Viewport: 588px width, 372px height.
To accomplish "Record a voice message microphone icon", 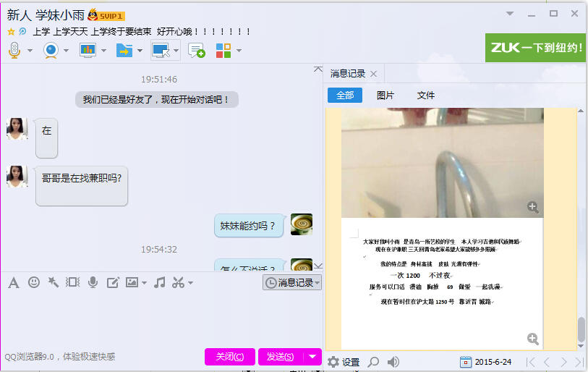I will [93, 282].
